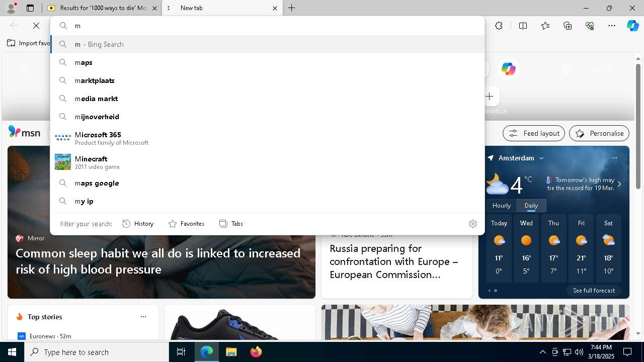Select the Sat forecast card

tap(608, 248)
